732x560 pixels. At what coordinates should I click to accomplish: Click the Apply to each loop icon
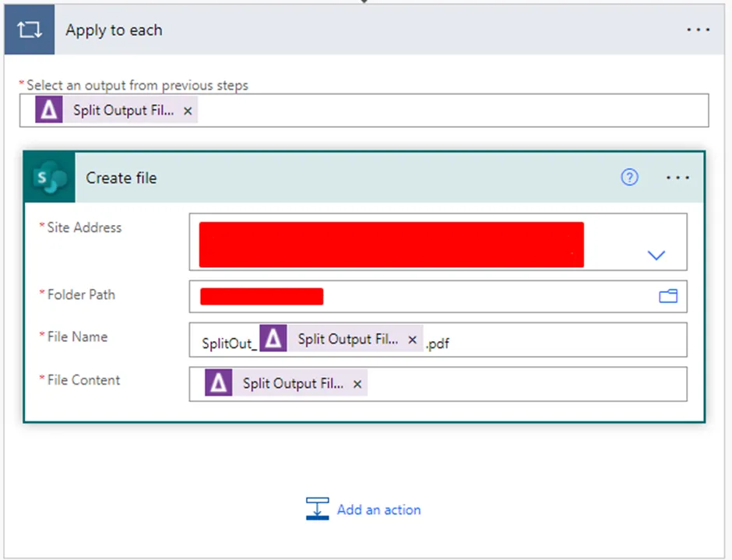tap(29, 30)
